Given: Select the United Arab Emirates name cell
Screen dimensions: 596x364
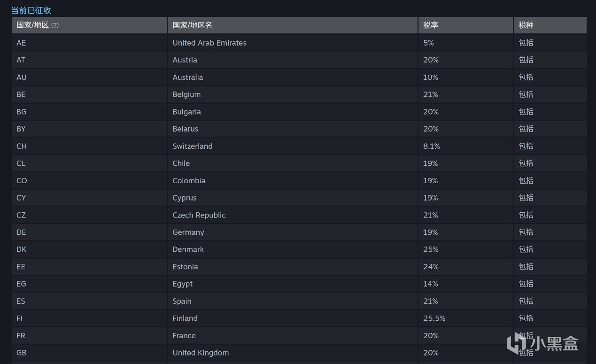Looking at the screenshot, I should [x=209, y=43].
